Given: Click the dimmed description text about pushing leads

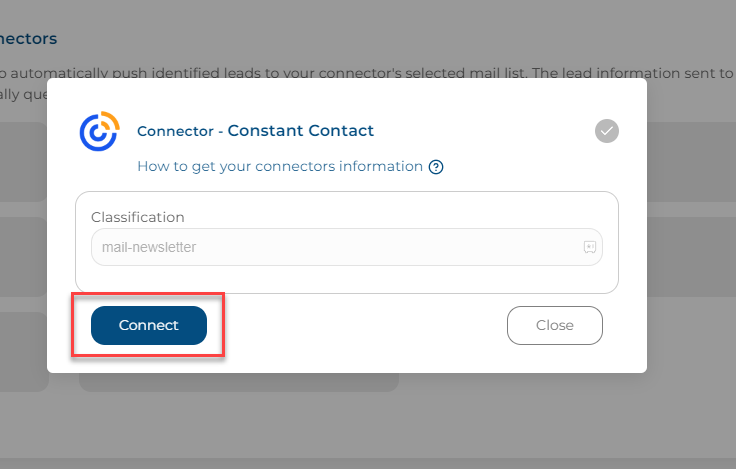Looking at the screenshot, I should pos(366,73).
